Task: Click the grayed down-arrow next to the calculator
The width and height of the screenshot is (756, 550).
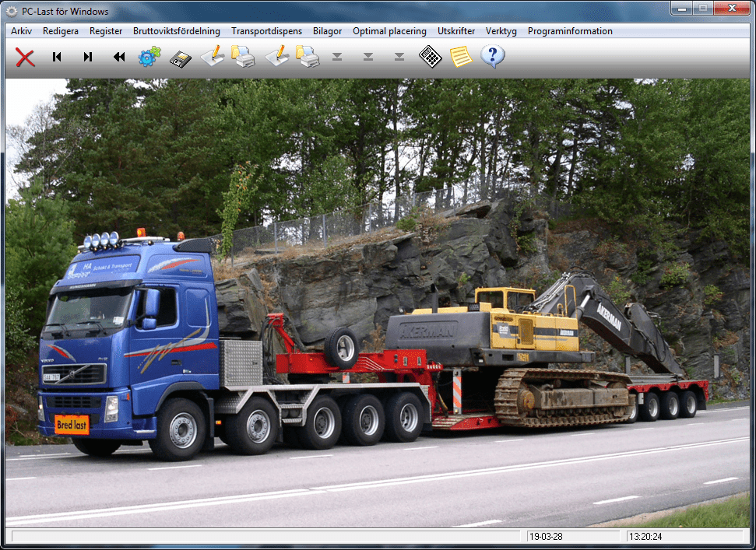Action: point(399,57)
